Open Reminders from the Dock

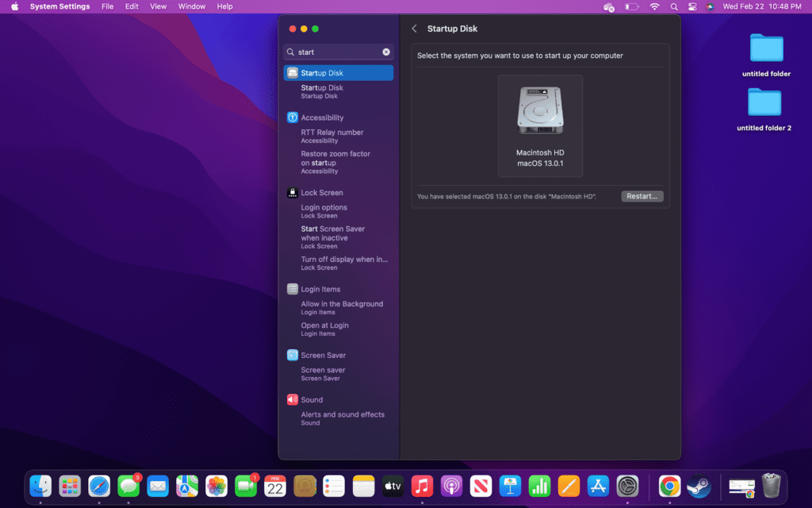pos(334,487)
